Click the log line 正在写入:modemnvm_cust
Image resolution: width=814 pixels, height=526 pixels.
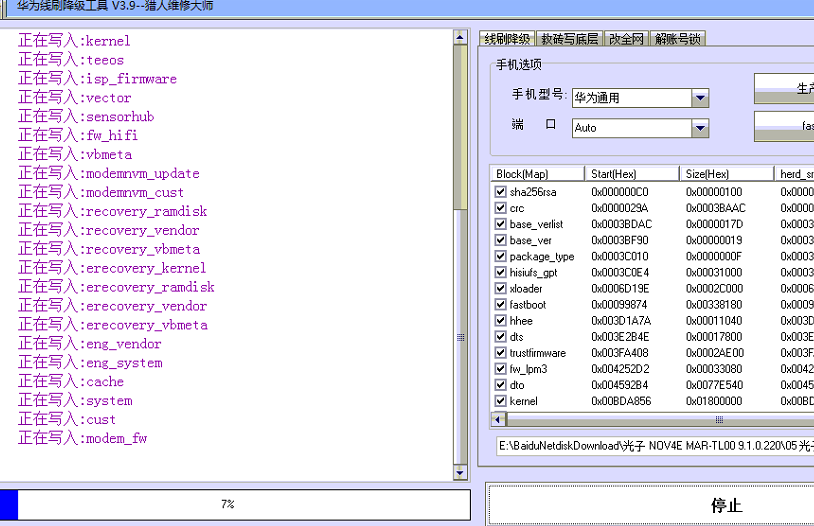point(101,192)
